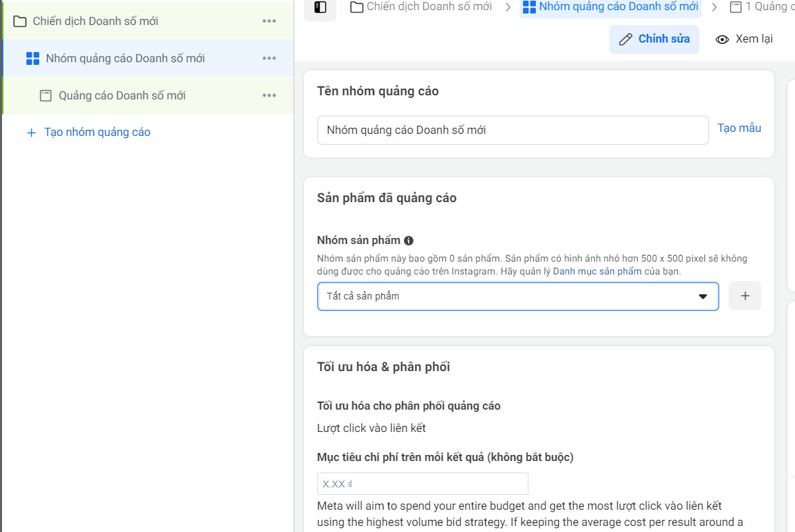Screen dimensions: 795x532
Task: Select Chiến dịch Doanh số mới in tree
Action: click(95, 21)
